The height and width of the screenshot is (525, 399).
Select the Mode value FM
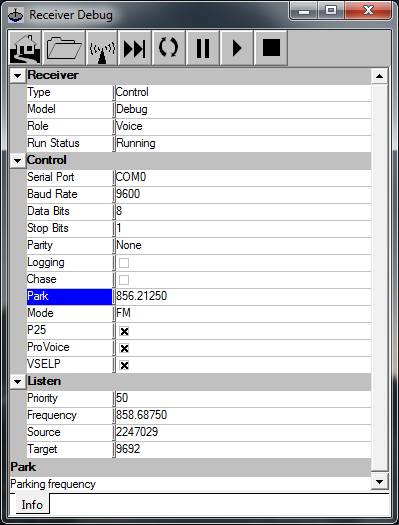pyautogui.click(x=123, y=313)
